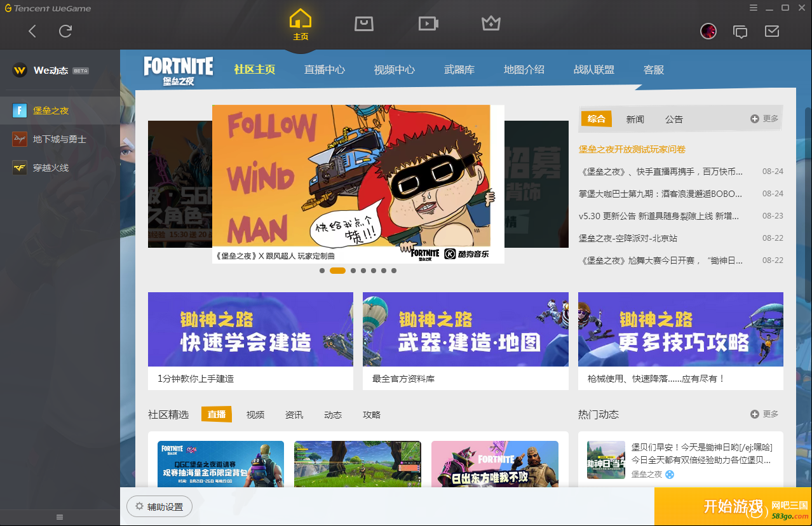Open the chat messages icon
This screenshot has height=526, width=812.
point(740,31)
